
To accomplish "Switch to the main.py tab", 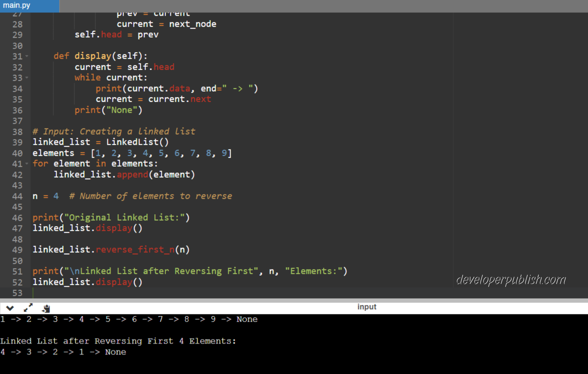I will (x=17, y=5).
